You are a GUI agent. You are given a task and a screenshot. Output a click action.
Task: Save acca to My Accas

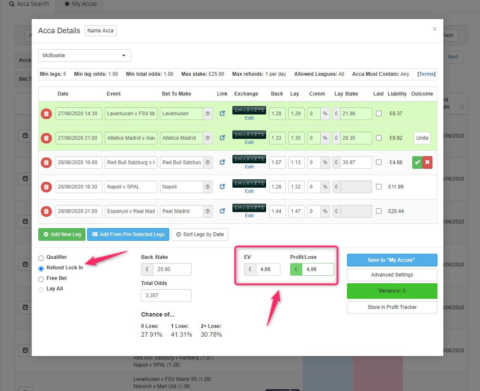tap(392, 260)
